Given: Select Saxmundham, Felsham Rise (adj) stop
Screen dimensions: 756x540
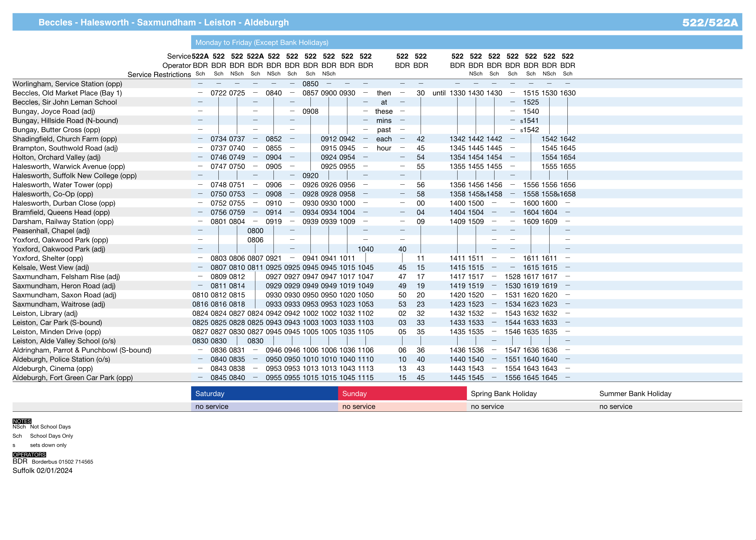Looking at the screenshot, I should (x=66, y=277).
